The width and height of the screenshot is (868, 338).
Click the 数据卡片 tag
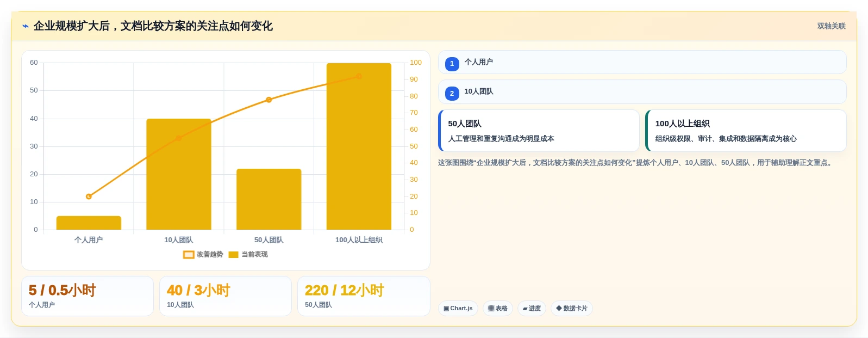click(x=572, y=308)
